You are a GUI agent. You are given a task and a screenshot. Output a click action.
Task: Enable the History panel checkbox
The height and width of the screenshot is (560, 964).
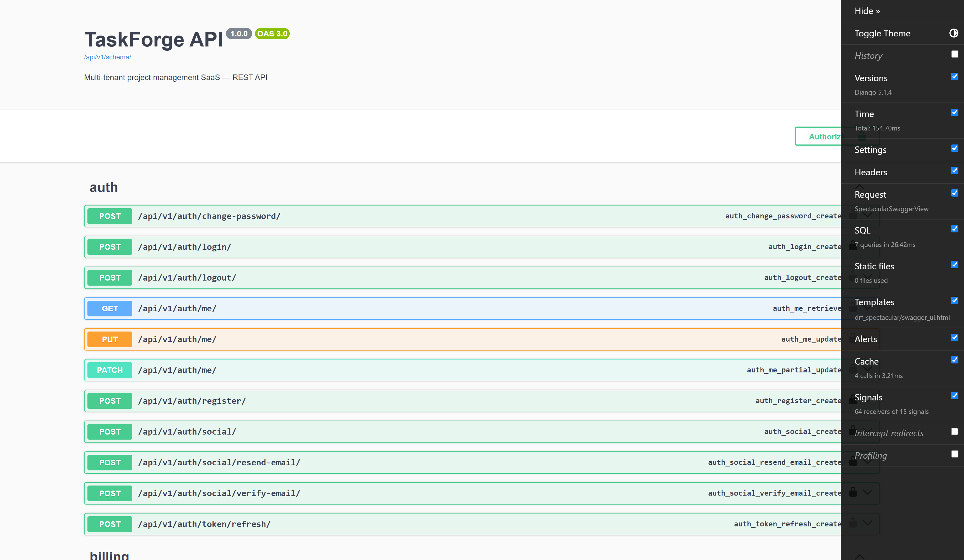(x=954, y=54)
